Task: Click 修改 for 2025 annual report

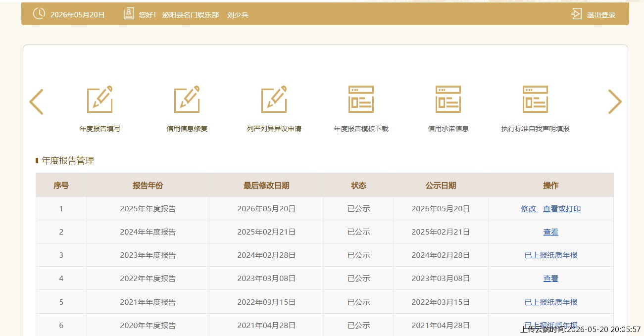Action: point(529,209)
